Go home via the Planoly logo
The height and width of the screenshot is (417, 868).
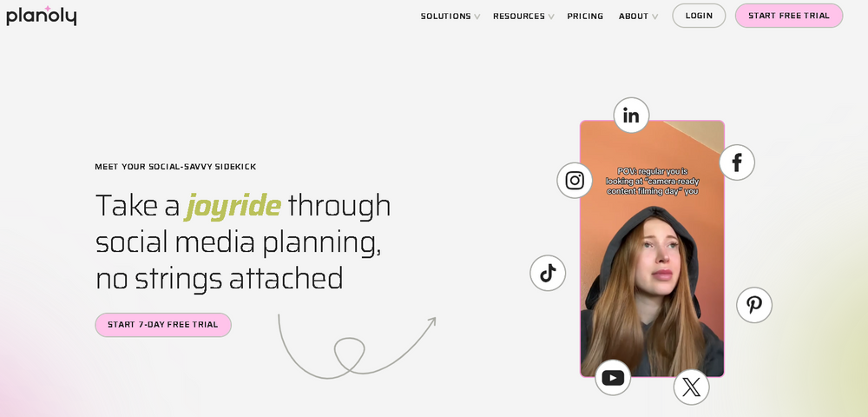[42, 16]
